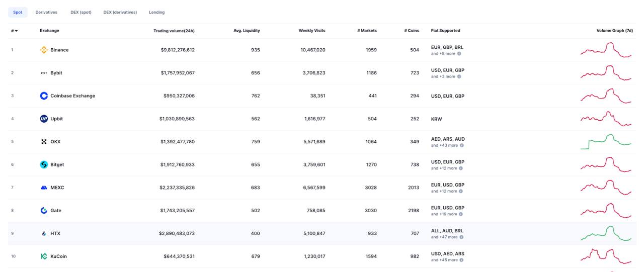Viewport: 644px width, 272px height.
Task: Open the MEXC exchange link
Action: click(57, 188)
